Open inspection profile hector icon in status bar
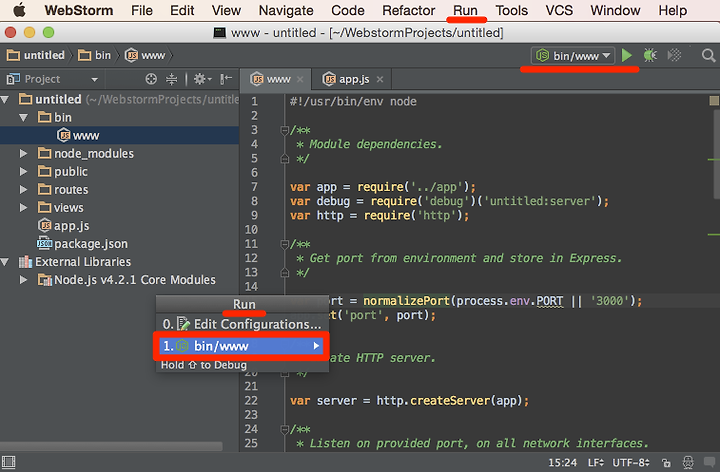 pyautogui.click(x=688, y=462)
